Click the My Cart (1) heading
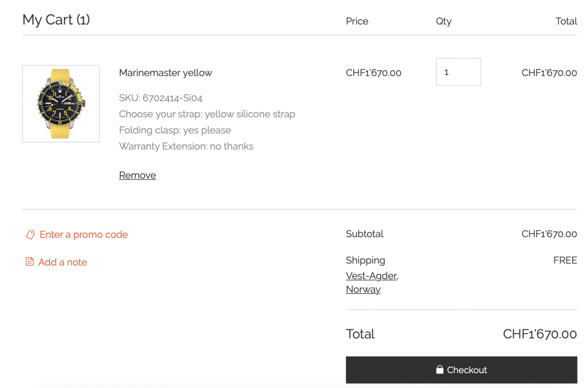588x388 pixels. 56,20
